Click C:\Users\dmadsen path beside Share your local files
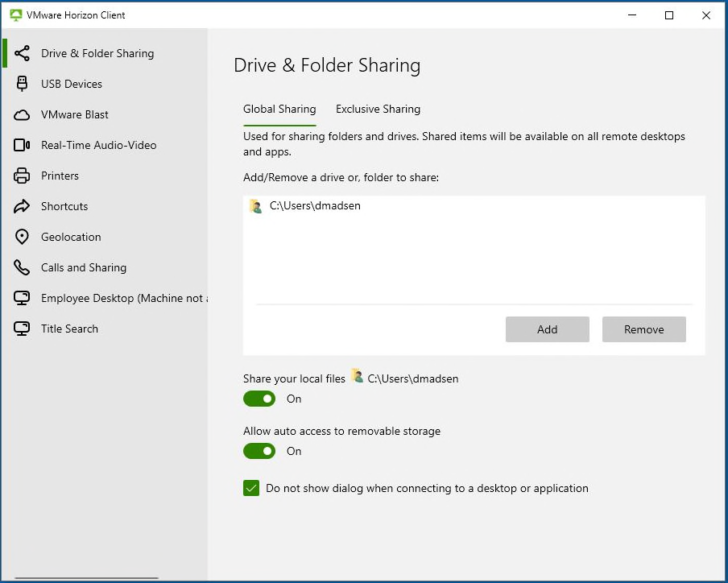Viewport: 728px width, 583px height. 413,378
